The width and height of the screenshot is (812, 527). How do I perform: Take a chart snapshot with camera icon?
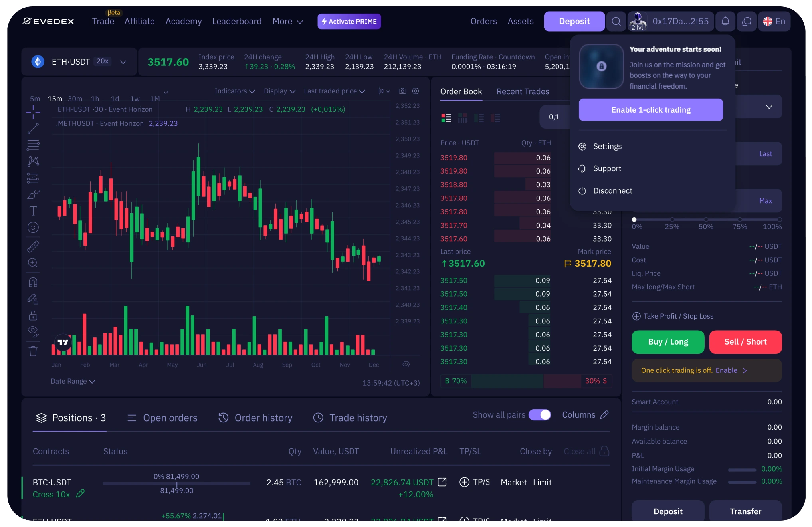tap(402, 91)
